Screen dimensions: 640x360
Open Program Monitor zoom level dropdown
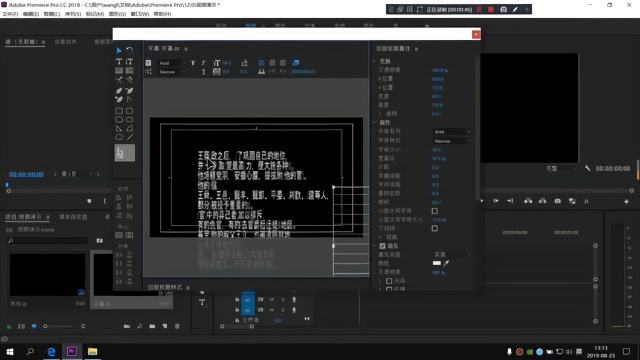coord(561,168)
